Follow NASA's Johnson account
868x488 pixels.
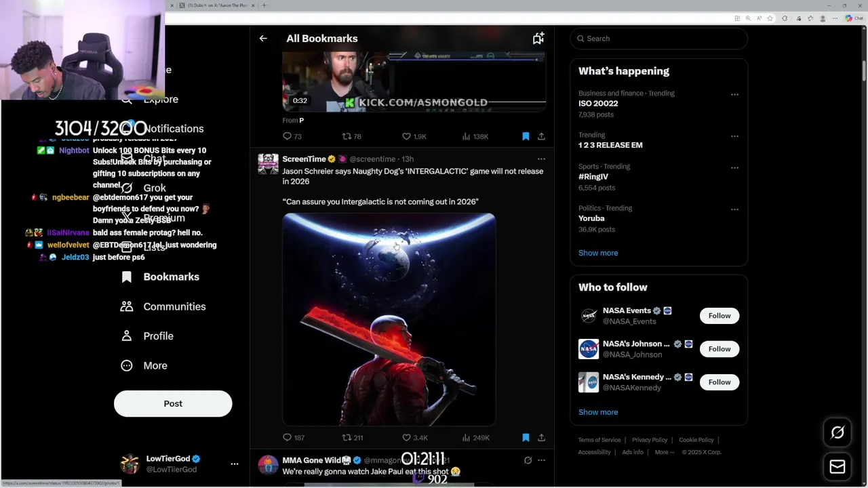719,349
